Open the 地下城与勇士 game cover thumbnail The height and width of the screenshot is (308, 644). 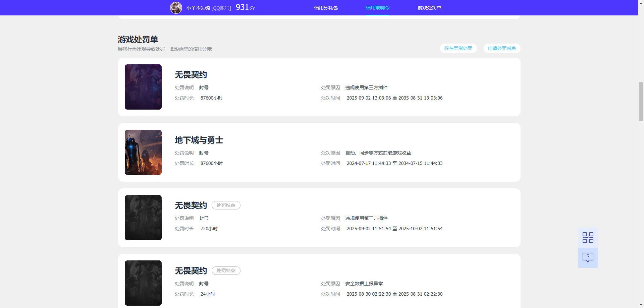tap(143, 152)
